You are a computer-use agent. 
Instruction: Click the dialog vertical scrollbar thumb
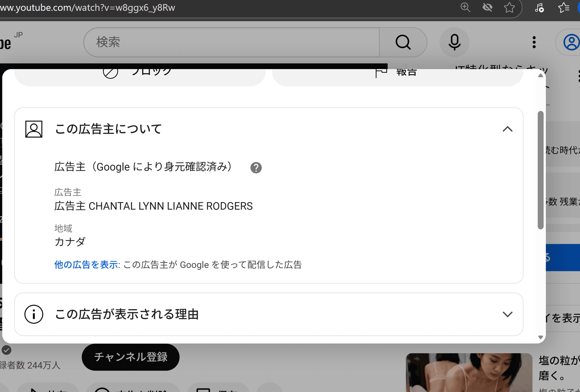click(541, 170)
